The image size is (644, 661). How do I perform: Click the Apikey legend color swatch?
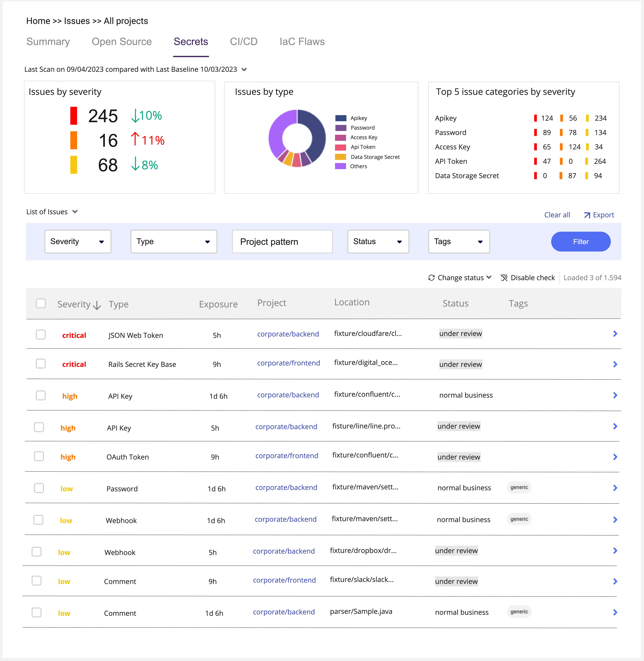[x=341, y=118]
